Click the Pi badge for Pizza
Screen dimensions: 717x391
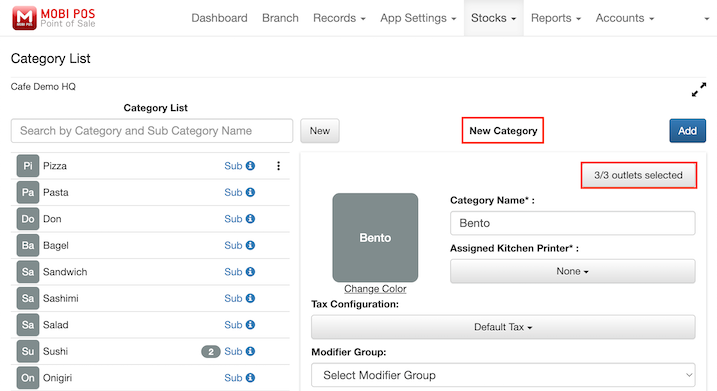tap(28, 166)
